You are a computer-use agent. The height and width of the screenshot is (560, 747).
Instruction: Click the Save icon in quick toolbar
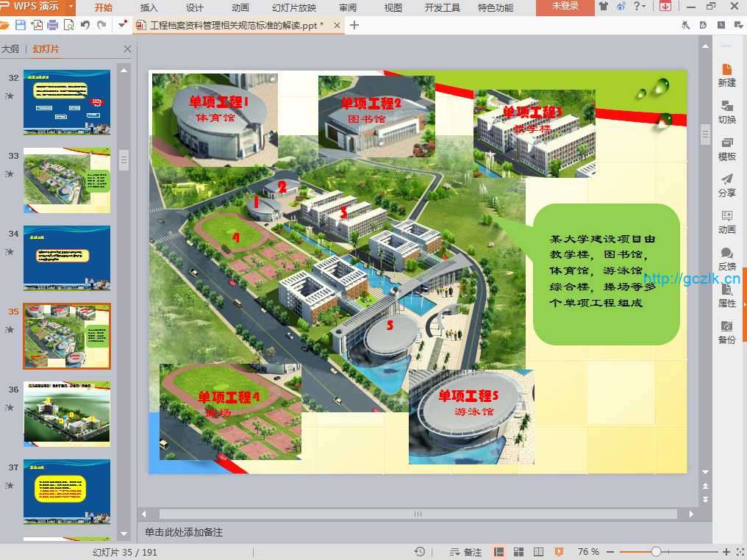[x=21, y=25]
